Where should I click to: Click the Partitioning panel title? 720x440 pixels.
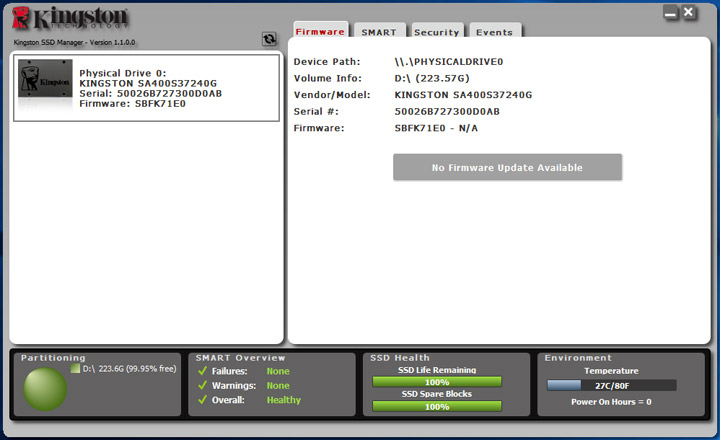click(53, 358)
